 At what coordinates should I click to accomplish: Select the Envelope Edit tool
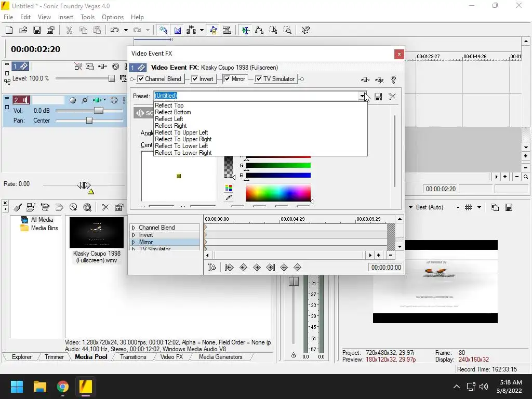[x=259, y=30]
